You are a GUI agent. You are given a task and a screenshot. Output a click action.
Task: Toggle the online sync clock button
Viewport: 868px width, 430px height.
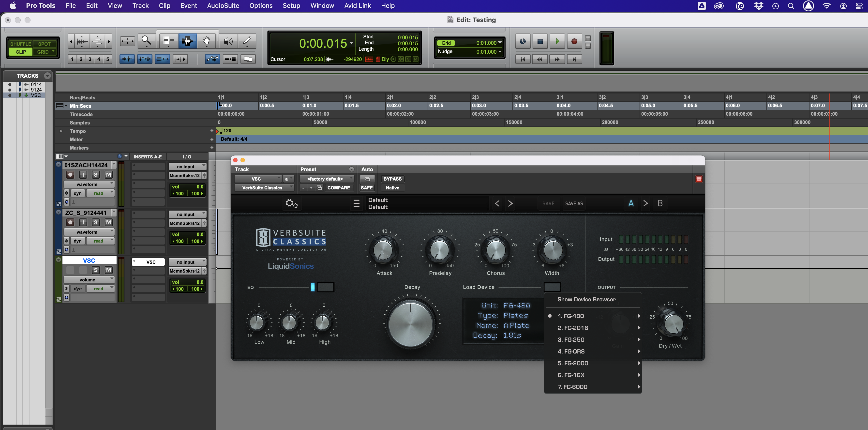click(x=523, y=41)
